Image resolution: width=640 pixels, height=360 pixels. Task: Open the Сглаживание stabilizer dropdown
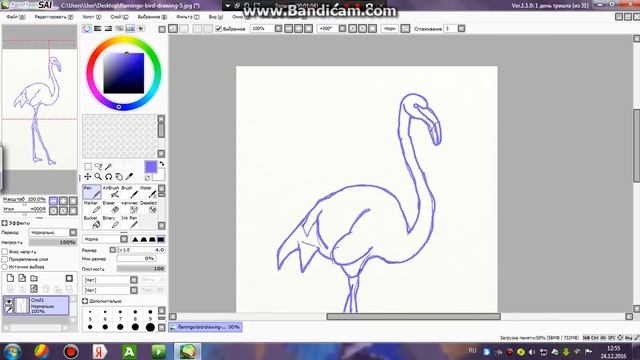click(461, 29)
